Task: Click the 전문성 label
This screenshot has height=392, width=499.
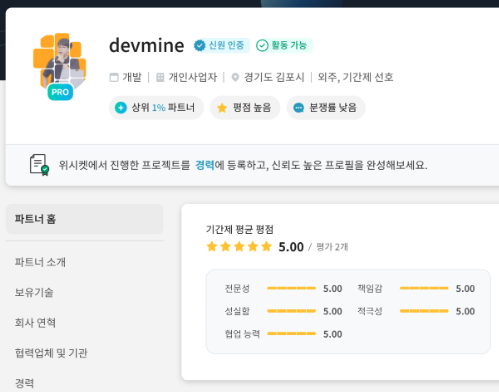Action: 237,288
